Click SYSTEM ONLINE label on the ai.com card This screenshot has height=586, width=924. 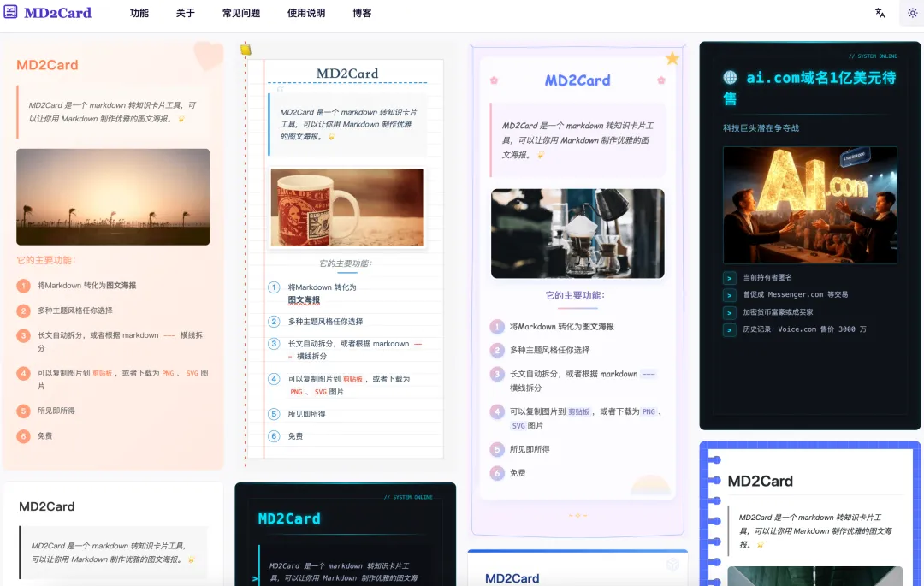pyautogui.click(x=873, y=56)
